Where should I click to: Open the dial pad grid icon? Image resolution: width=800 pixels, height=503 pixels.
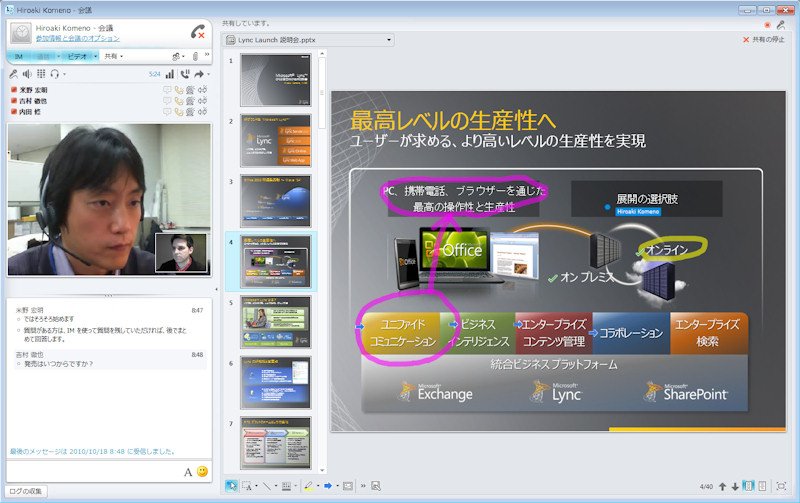(41, 74)
